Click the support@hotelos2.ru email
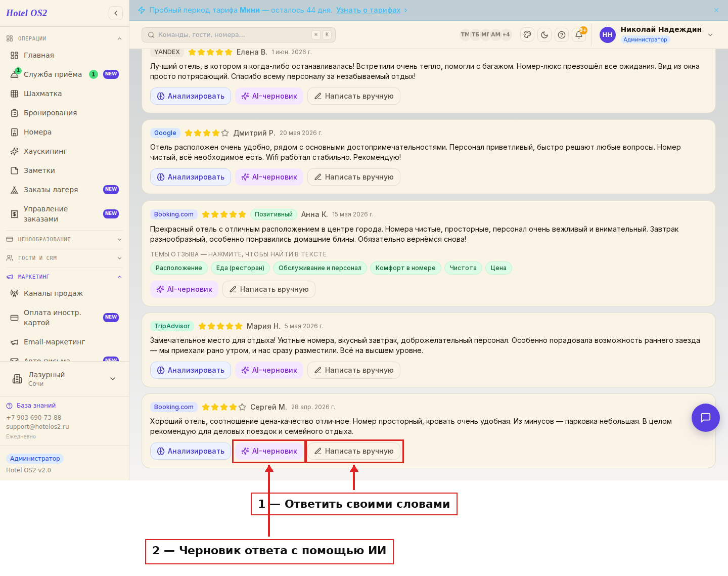This screenshot has height=576, width=728. (37, 427)
